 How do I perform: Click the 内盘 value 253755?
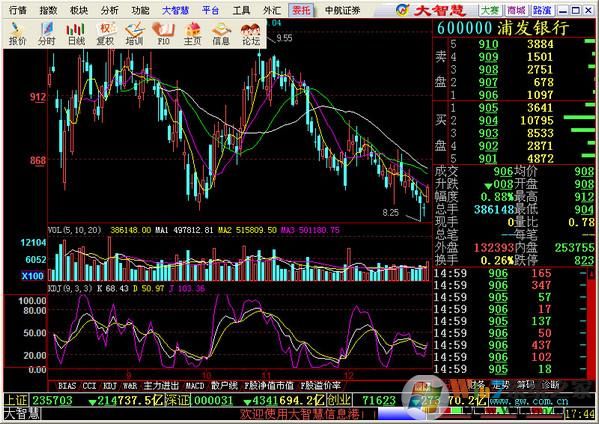point(574,248)
